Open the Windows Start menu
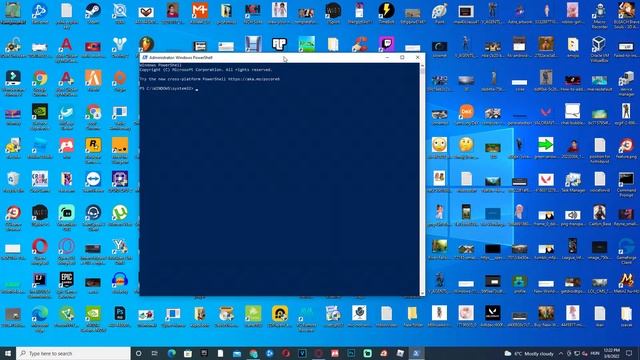This screenshot has width=640, height=360. pyautogui.click(x=8, y=353)
